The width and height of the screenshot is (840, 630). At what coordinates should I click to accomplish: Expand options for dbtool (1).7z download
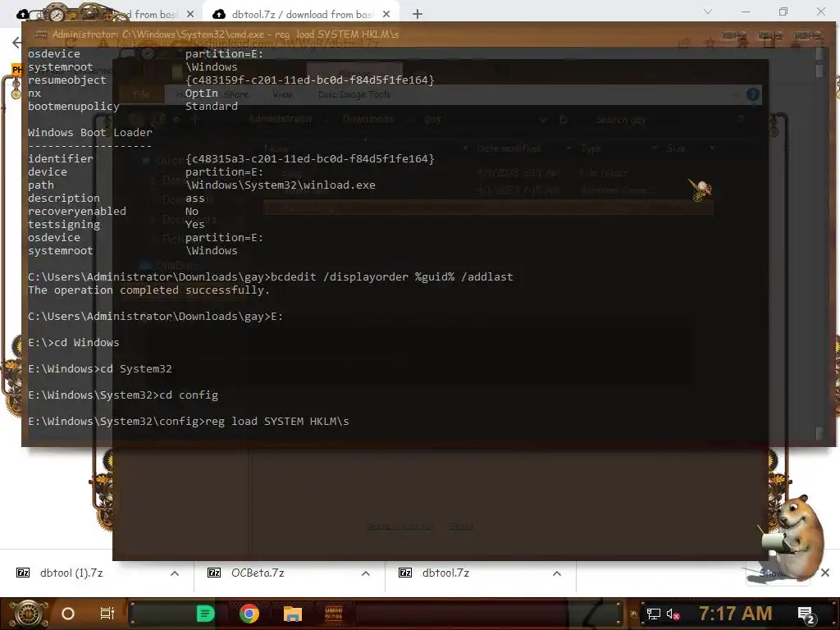point(175,573)
